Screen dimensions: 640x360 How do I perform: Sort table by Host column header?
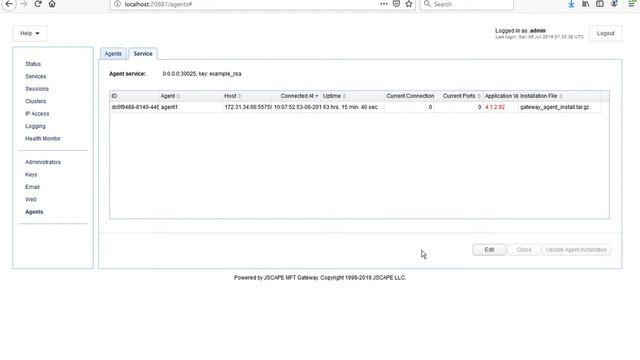coord(247,96)
